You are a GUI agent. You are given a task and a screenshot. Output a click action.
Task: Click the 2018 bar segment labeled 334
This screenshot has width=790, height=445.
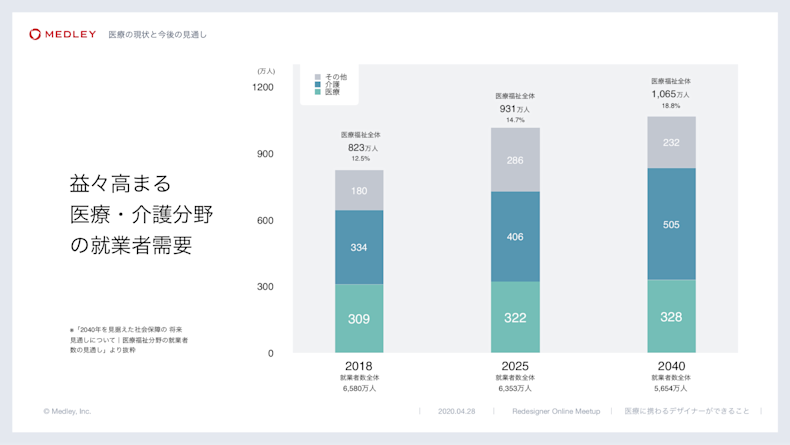[x=359, y=247]
